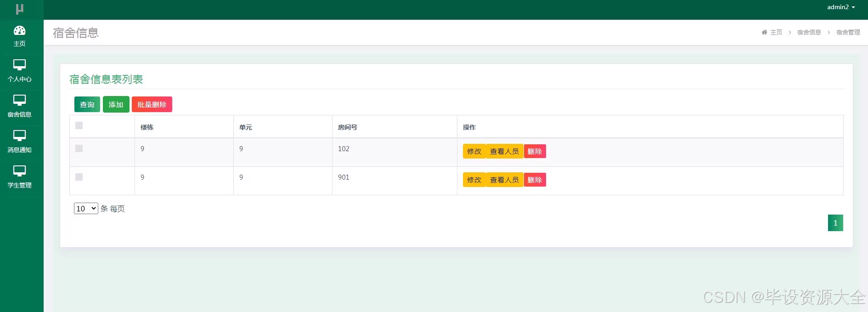Viewport: 868px width, 312px height.
Task: Click 删除 for room 102
Action: [535, 151]
